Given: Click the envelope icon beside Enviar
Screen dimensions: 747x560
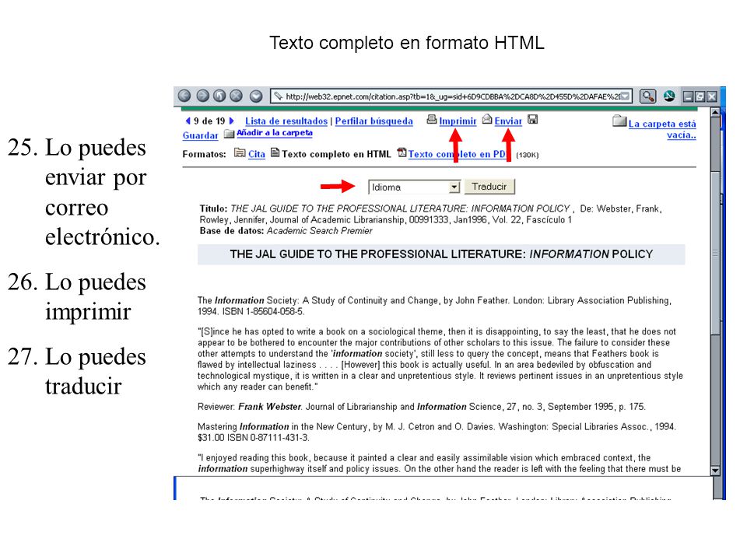Looking at the screenshot, I should click(x=487, y=119).
